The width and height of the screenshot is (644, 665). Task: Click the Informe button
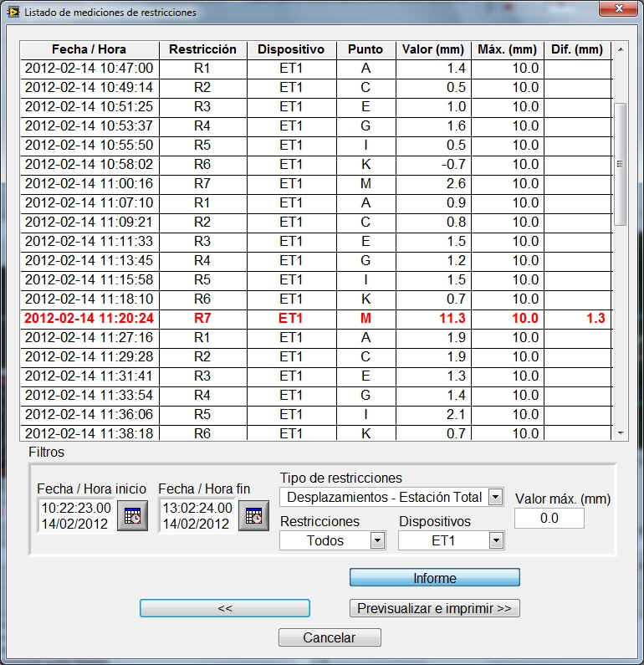(434, 578)
